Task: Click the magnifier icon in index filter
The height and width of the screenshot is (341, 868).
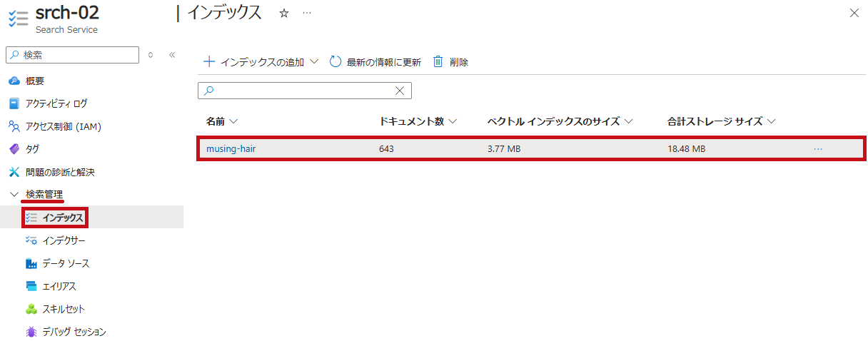Action: [x=208, y=91]
